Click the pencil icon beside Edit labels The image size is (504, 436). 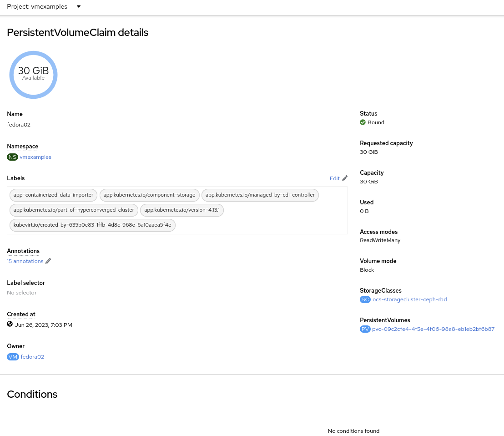(x=345, y=178)
